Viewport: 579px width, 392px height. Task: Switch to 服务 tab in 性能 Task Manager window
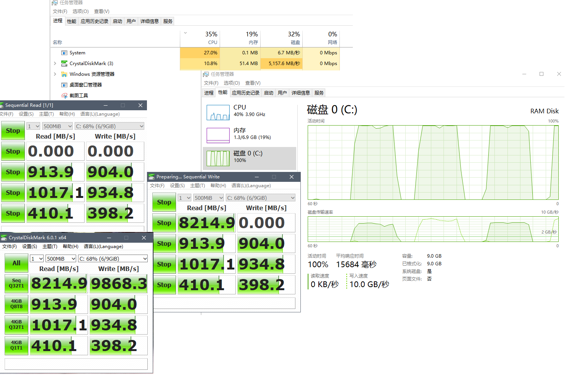319,93
